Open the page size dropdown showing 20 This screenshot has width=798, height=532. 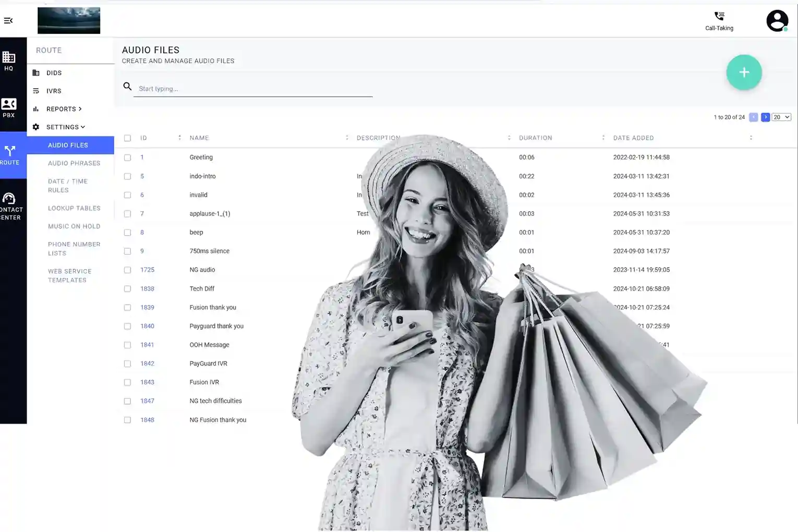(781, 117)
